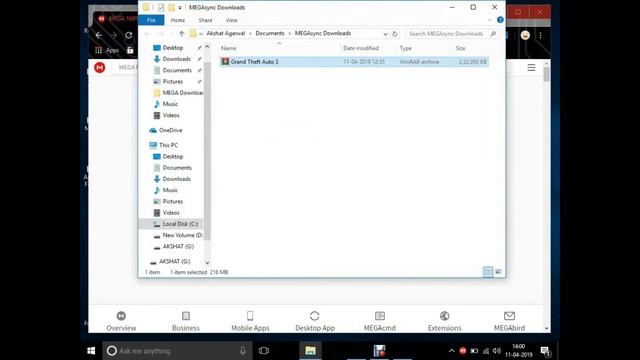
Task: Sort files by Date modified column
Action: pyautogui.click(x=361, y=48)
